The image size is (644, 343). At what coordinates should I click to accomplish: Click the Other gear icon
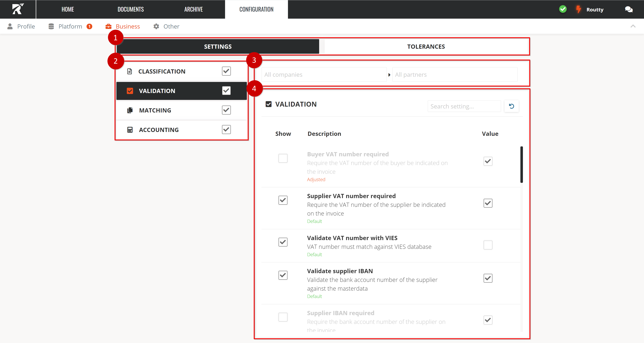[x=156, y=26]
